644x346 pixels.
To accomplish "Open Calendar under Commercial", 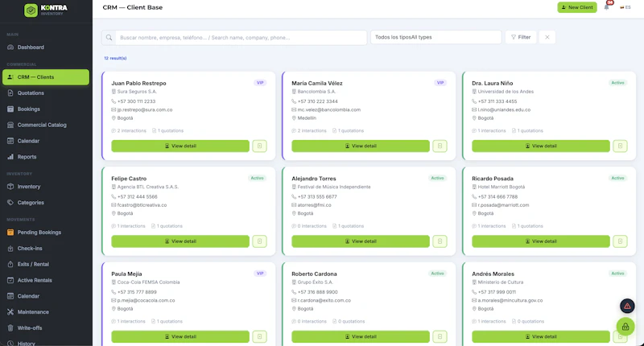I will coord(46,141).
